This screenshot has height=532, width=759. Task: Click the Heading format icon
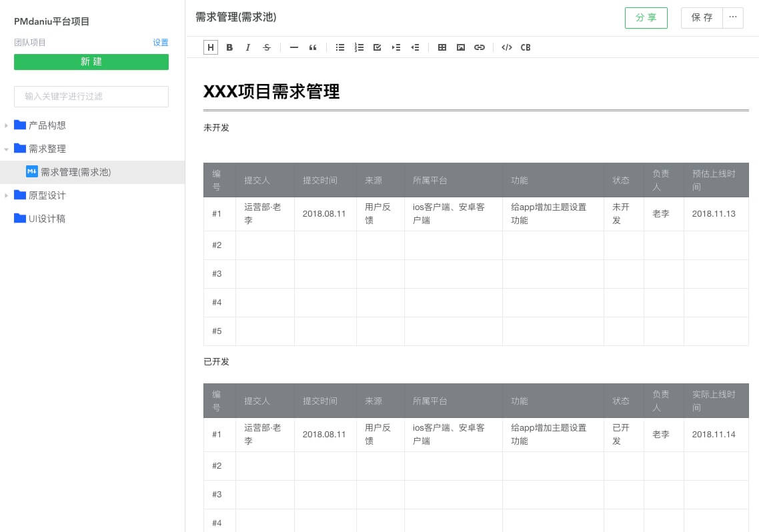click(211, 47)
